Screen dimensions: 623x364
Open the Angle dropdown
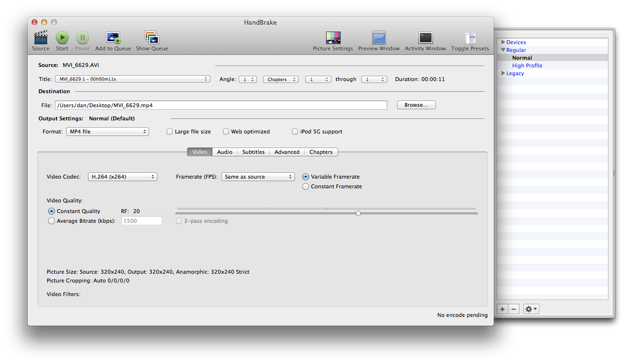pos(248,79)
